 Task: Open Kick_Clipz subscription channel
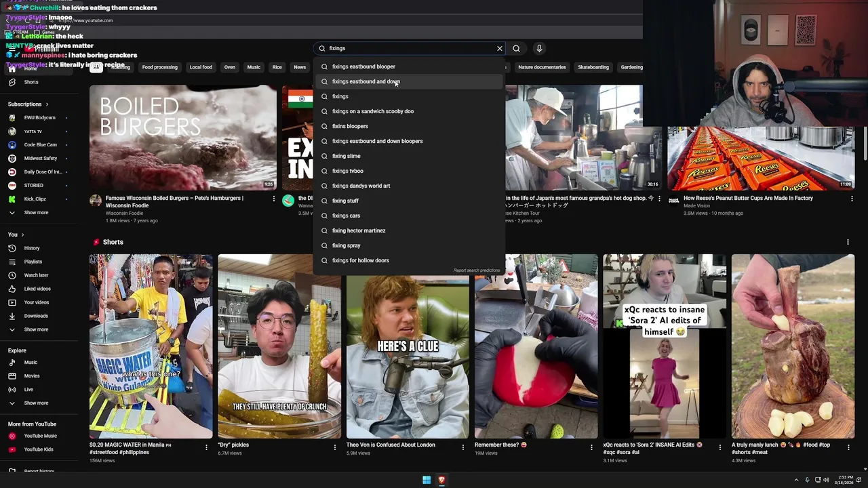pyautogui.click(x=35, y=199)
